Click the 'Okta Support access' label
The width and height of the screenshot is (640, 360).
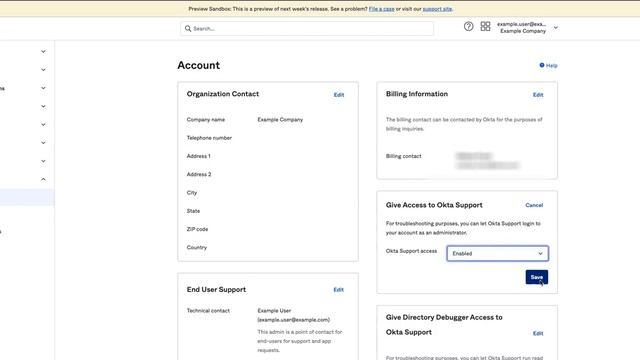[411, 251]
